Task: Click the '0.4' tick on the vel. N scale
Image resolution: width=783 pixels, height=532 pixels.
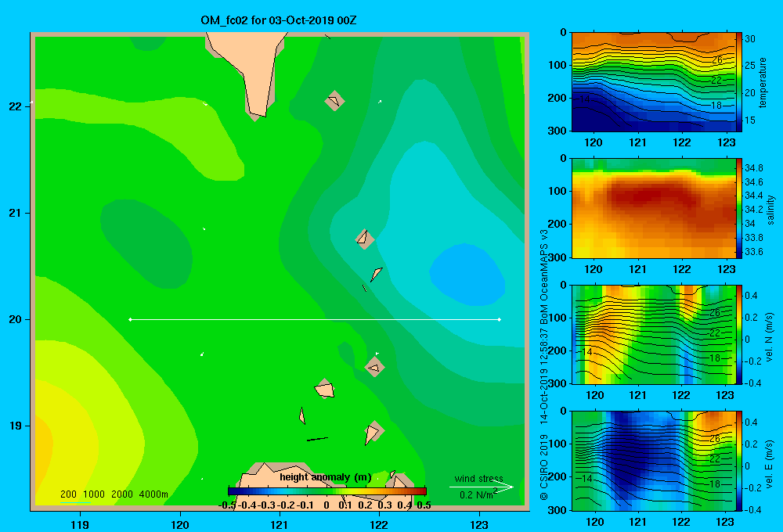Action: [x=751, y=296]
